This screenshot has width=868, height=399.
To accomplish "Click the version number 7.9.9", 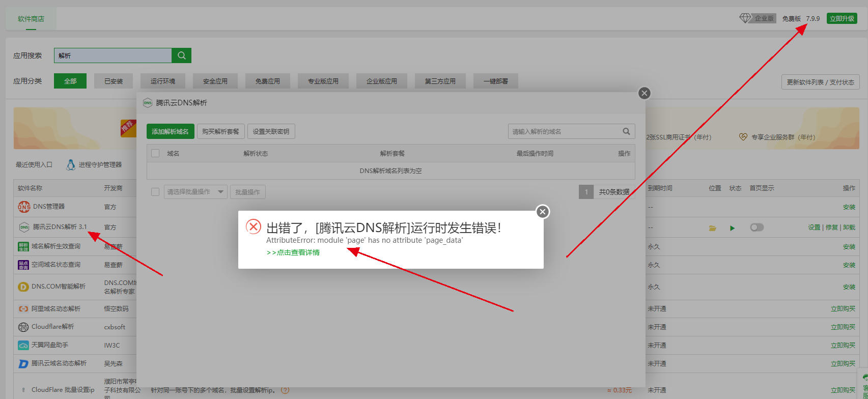I will 813,18.
